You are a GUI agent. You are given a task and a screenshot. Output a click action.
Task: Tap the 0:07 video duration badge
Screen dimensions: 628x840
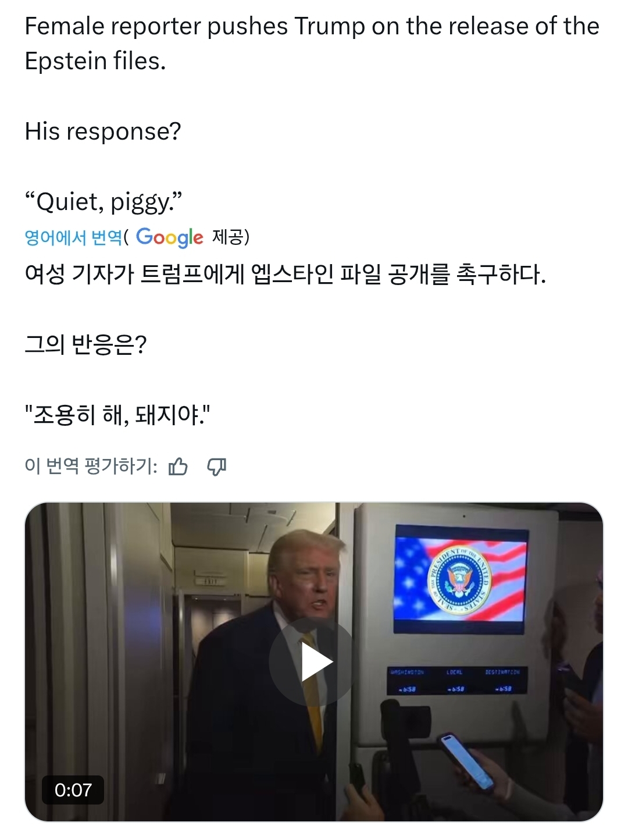coord(73,790)
